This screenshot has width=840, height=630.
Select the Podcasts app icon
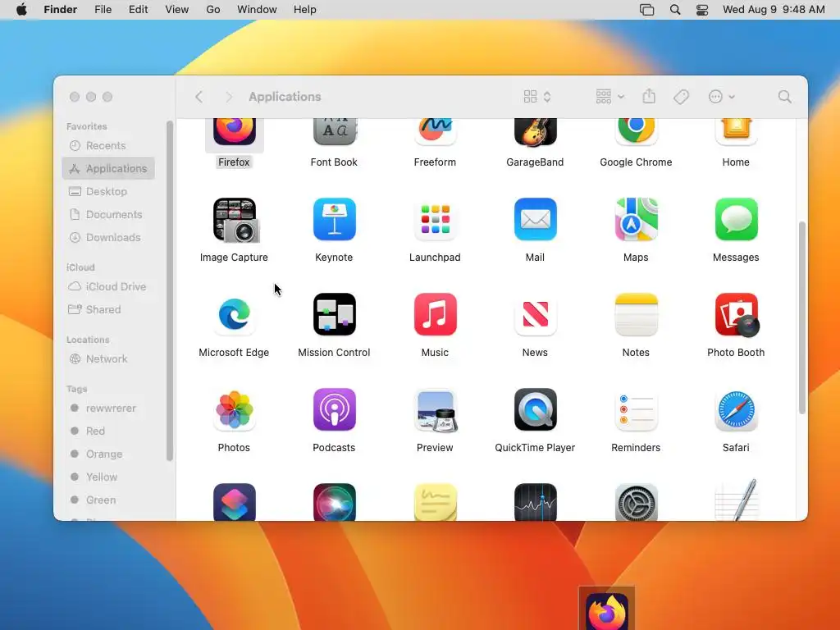click(x=335, y=410)
